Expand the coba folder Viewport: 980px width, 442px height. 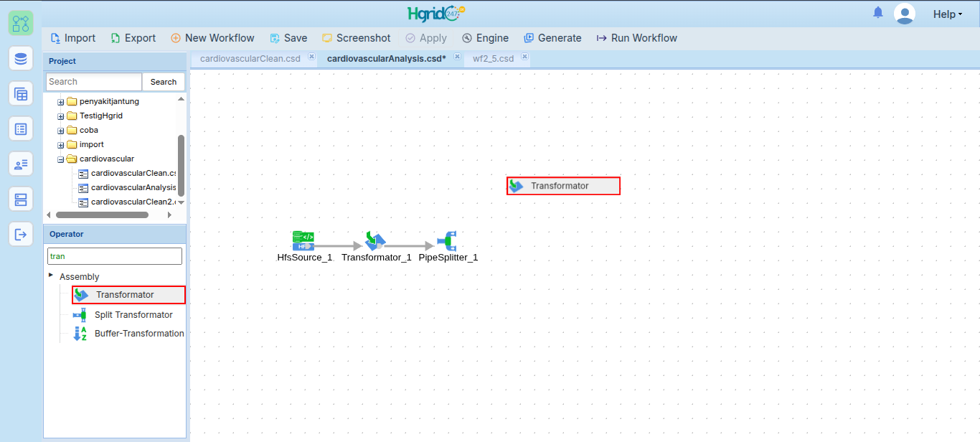coord(61,131)
